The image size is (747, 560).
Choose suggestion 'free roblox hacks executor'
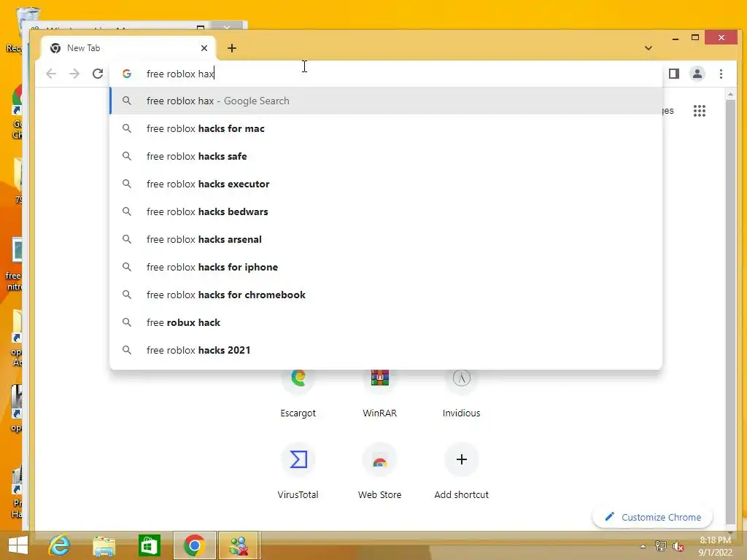pyautogui.click(x=386, y=184)
